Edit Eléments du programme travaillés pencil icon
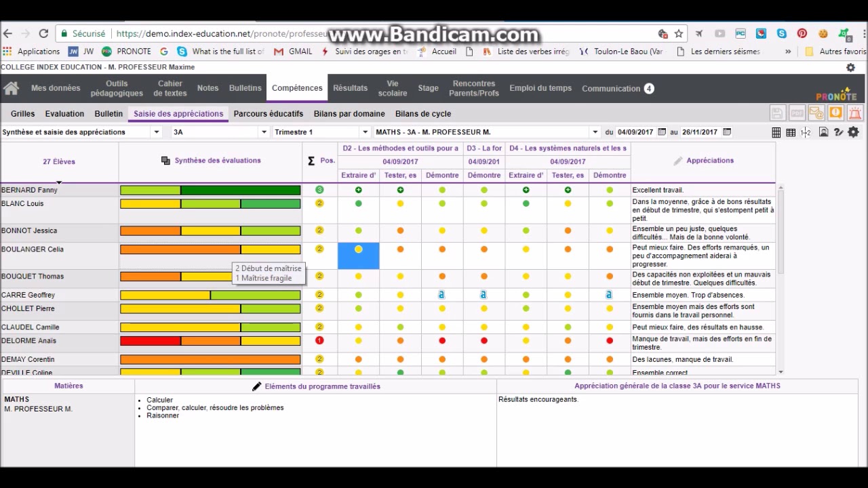 (x=256, y=386)
